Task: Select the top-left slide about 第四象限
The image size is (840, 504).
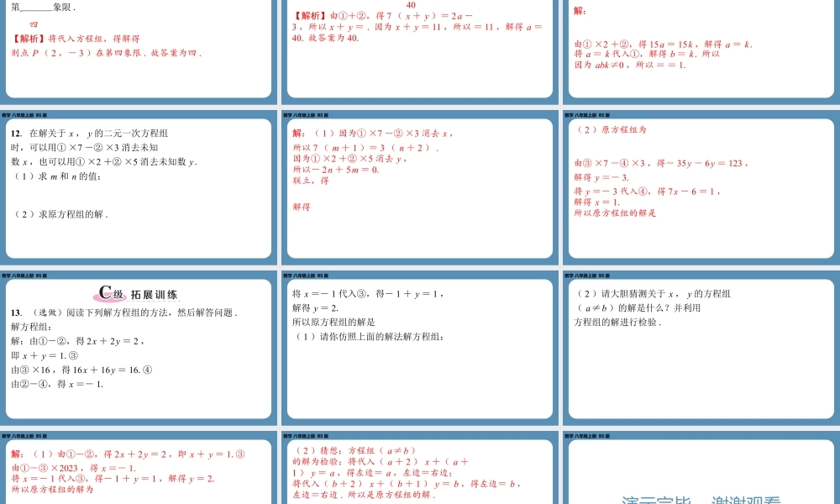Action: [139, 50]
